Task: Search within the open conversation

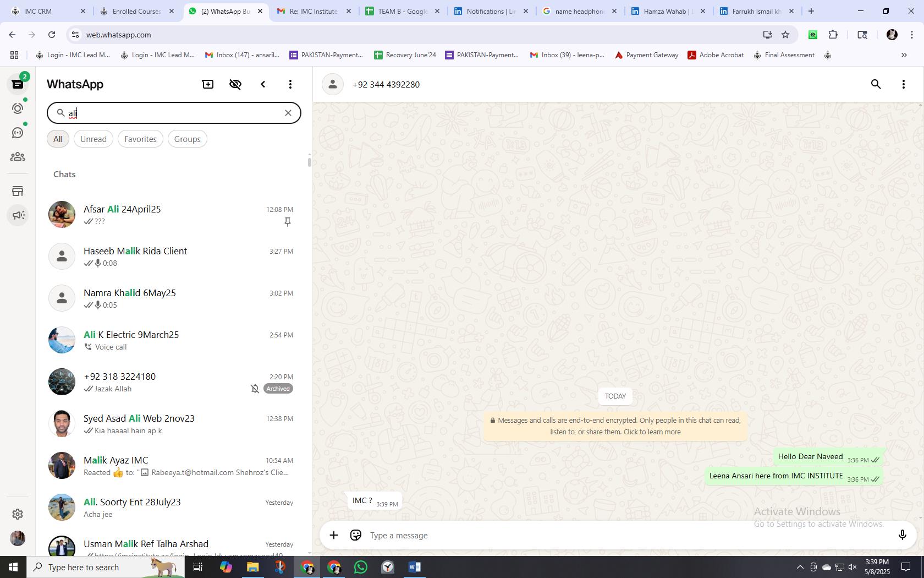Action: [876, 84]
